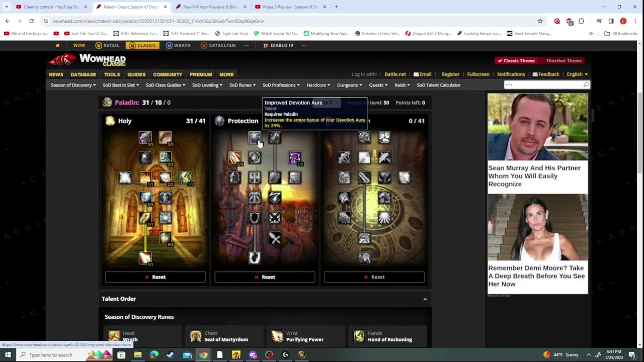Click the Holy tree talent icon showing 1/2

[185, 177]
